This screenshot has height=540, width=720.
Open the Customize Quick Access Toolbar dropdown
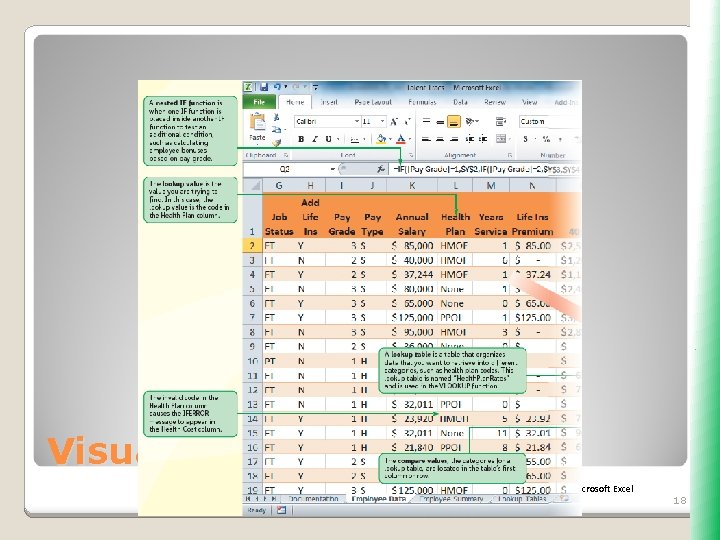tap(316, 87)
